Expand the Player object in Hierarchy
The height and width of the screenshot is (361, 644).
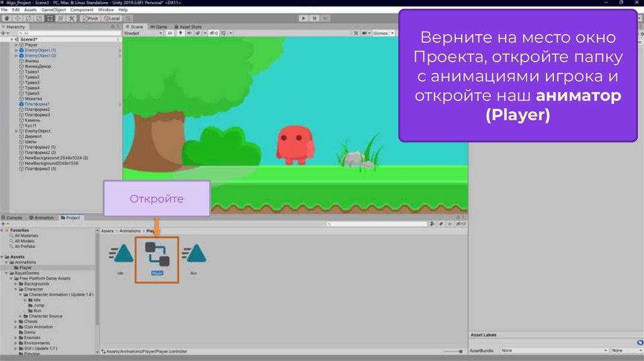[x=16, y=45]
